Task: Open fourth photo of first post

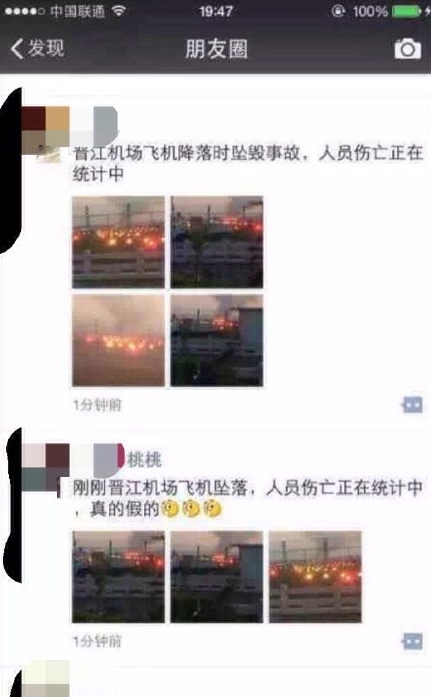Action: [x=217, y=340]
